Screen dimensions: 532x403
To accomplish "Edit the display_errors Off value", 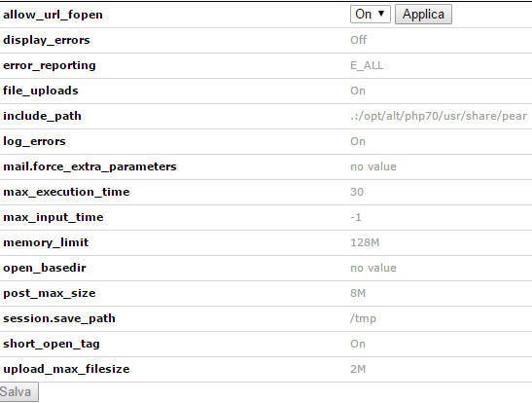I will tap(359, 40).
